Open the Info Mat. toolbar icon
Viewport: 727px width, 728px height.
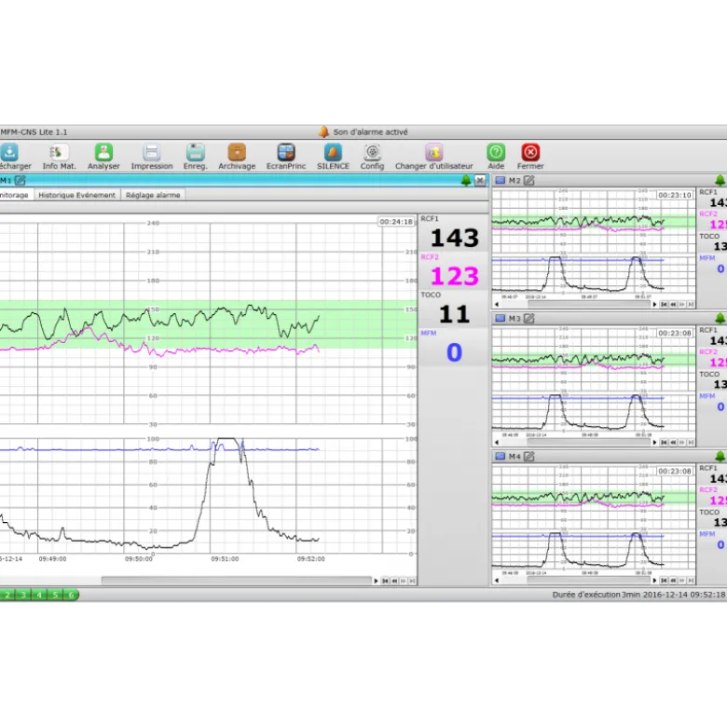click(59, 152)
